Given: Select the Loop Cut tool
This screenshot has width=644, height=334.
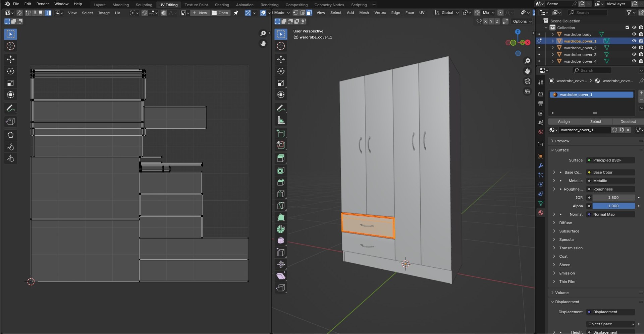Looking at the screenshot, I should tap(281, 194).
